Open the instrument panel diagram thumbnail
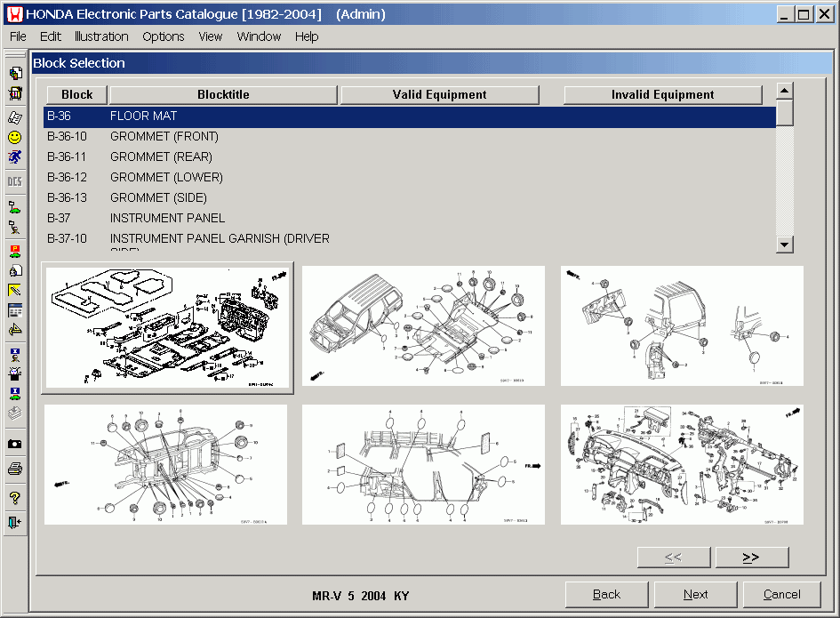Screen dimensions: 840x618 click(x=682, y=465)
